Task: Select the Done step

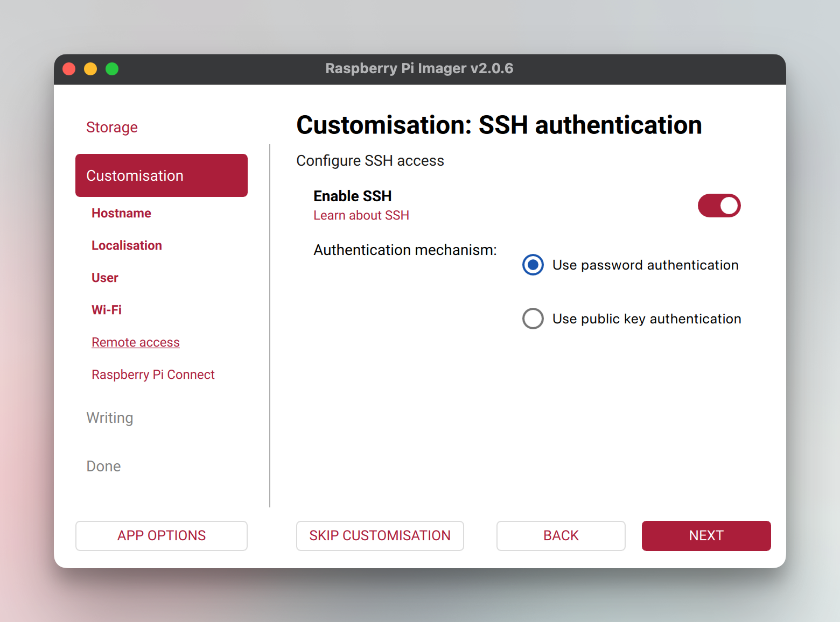Action: tap(103, 466)
